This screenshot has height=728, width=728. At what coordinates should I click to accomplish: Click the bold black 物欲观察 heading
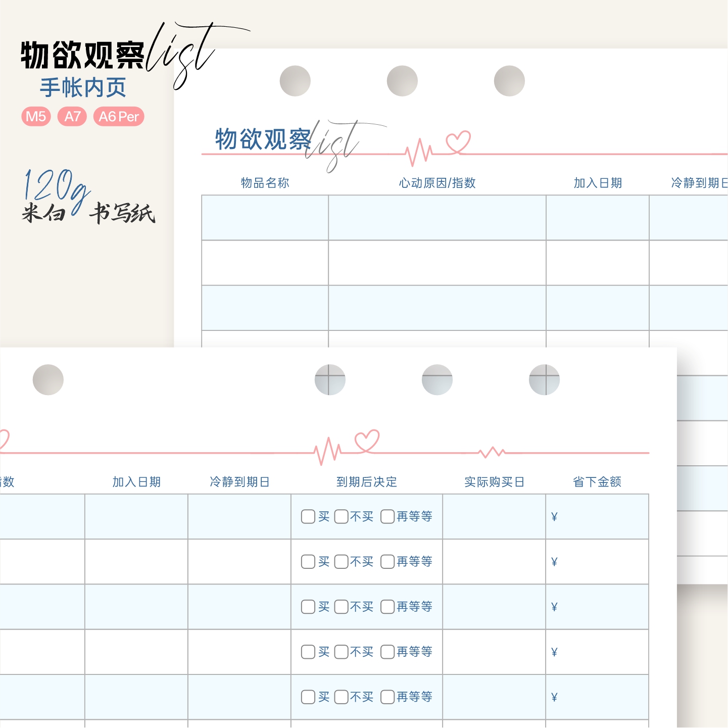(83, 55)
